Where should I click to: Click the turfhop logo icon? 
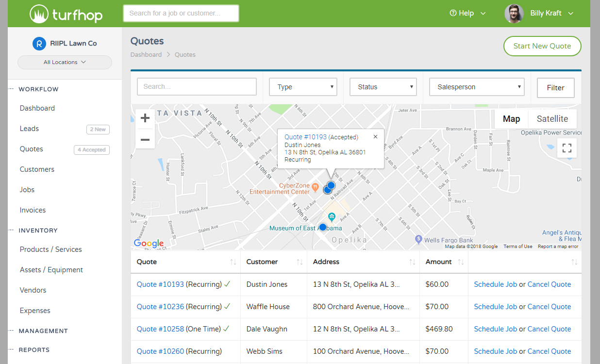coord(39,14)
